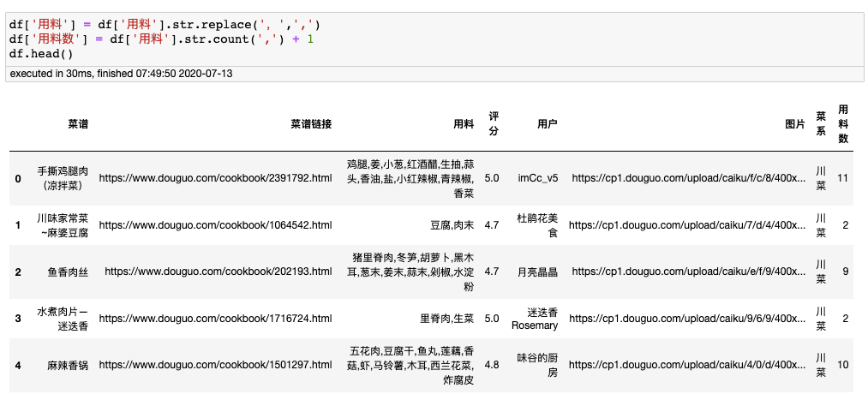Click the 用户 column header
Viewport: 868px width, 394px height.
547,124
